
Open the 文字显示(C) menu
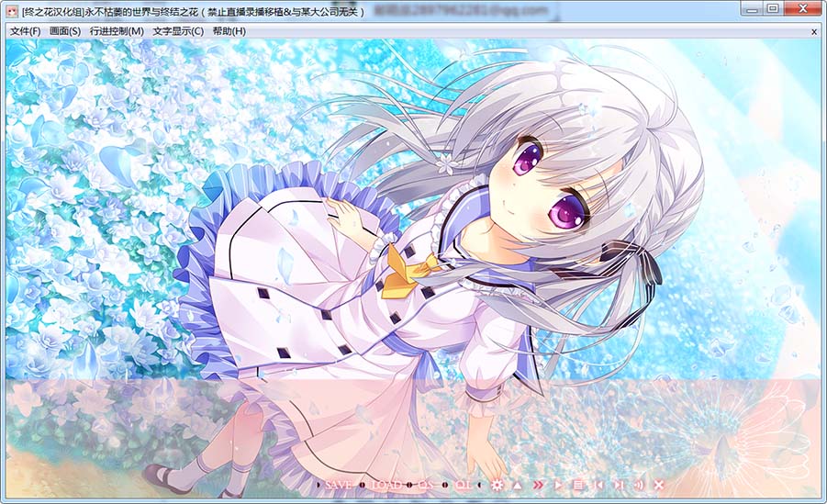[x=178, y=31]
